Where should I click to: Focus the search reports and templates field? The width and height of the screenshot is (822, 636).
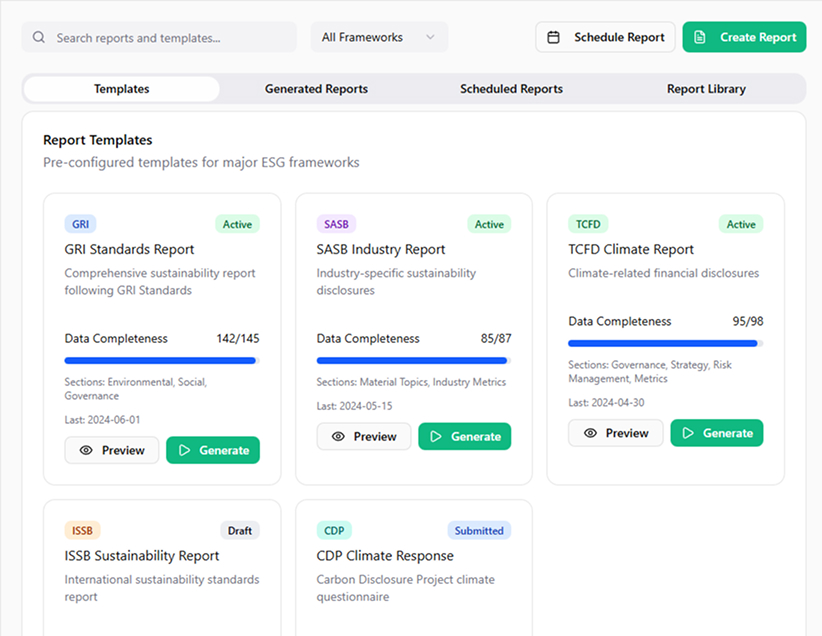(170, 38)
